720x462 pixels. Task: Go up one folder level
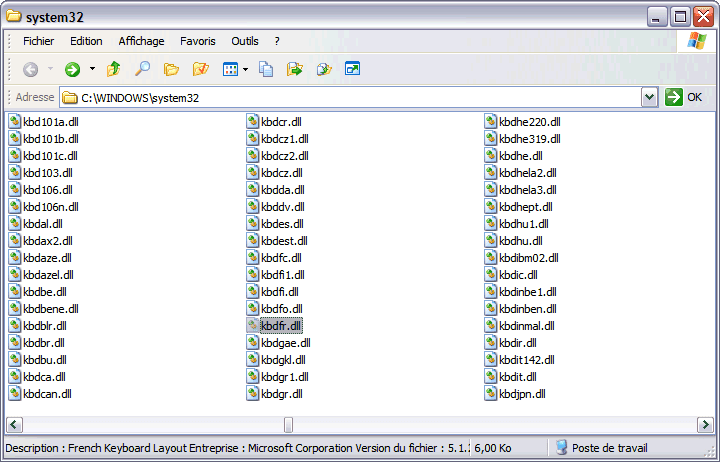pyautogui.click(x=113, y=69)
